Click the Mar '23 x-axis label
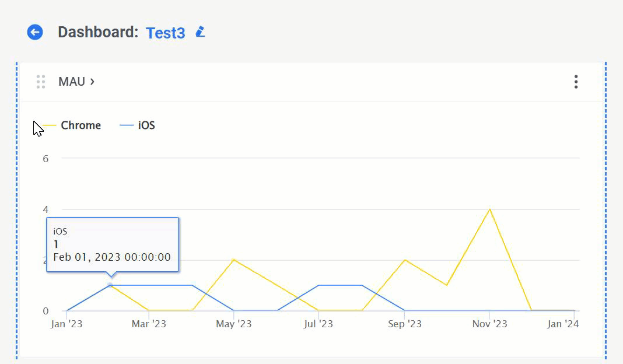The width and height of the screenshot is (623, 364). tap(149, 324)
